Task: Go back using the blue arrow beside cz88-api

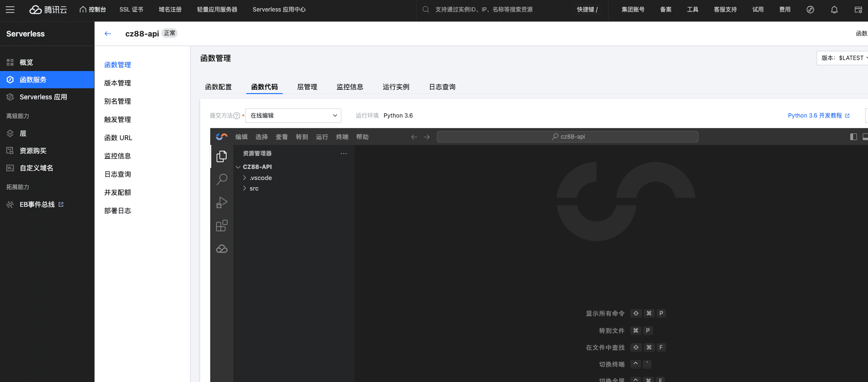Action: tap(108, 34)
